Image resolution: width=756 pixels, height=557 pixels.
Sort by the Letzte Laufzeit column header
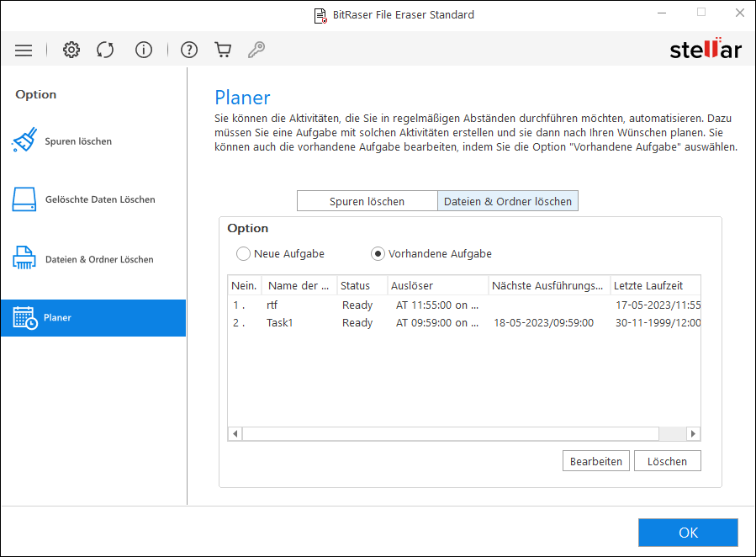click(655, 285)
